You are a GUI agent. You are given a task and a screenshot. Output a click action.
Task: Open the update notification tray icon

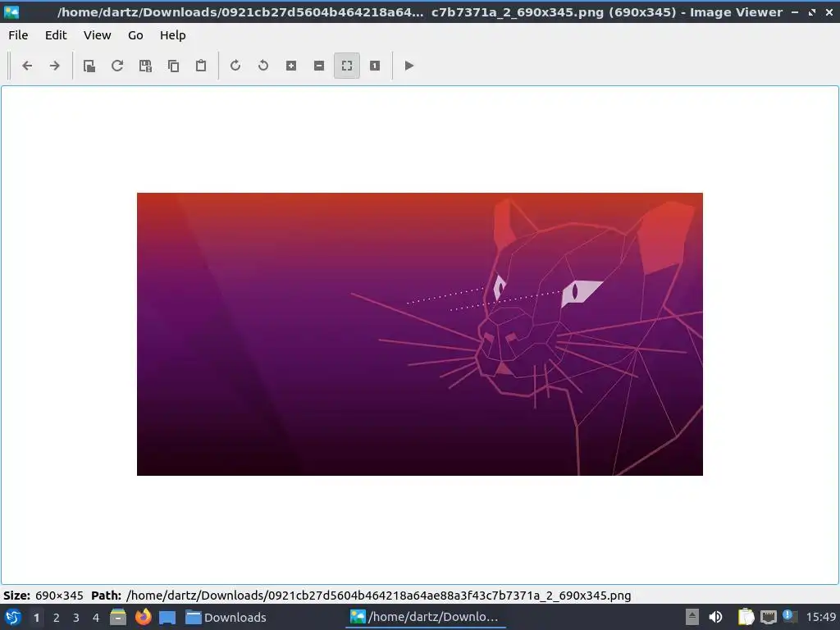(x=790, y=616)
